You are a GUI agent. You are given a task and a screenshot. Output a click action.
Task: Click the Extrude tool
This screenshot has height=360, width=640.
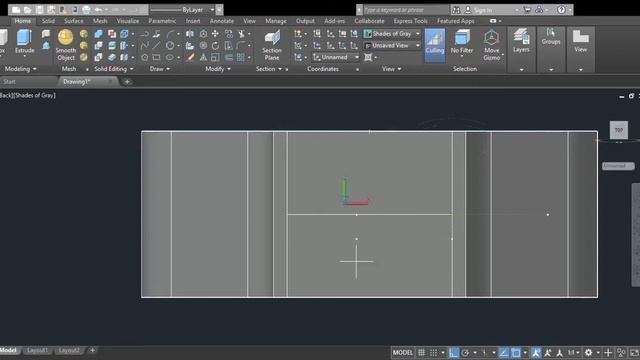click(24, 42)
